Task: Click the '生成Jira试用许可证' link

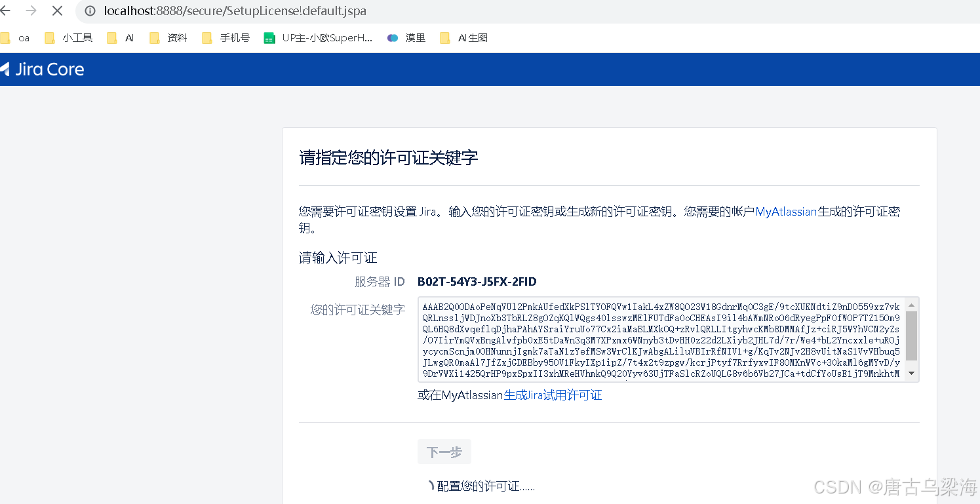Action: [553, 395]
